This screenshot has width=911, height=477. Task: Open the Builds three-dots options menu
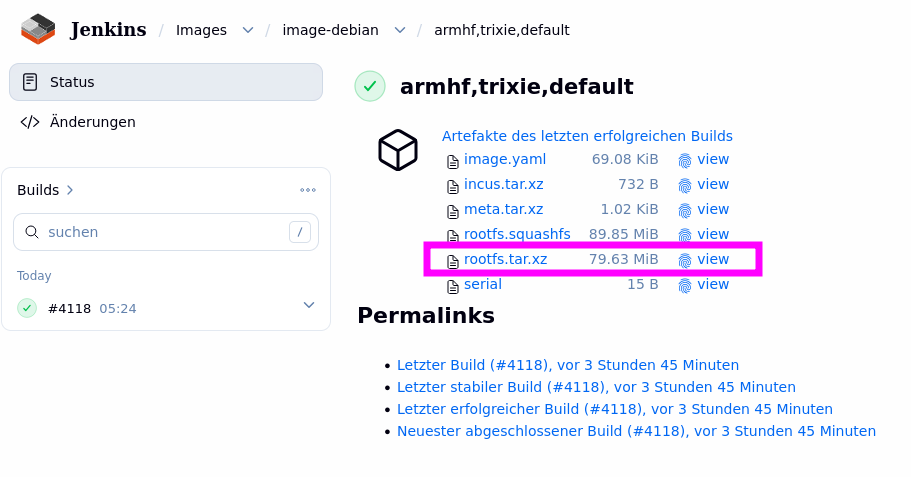click(308, 190)
